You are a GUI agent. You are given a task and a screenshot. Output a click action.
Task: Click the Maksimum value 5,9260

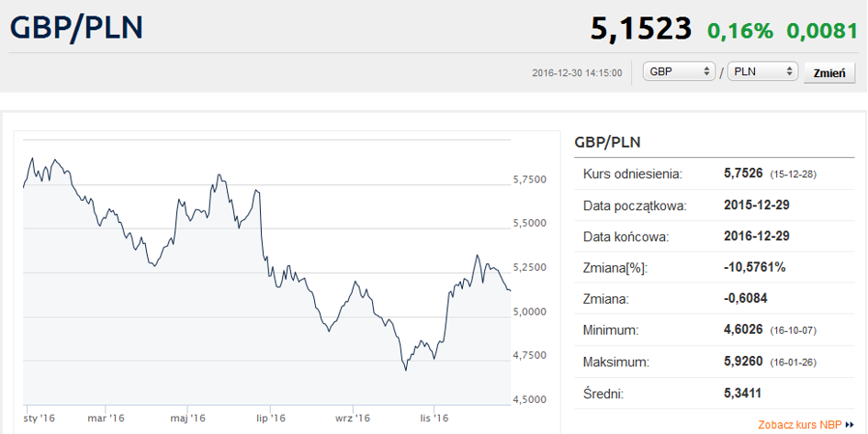[x=743, y=362]
